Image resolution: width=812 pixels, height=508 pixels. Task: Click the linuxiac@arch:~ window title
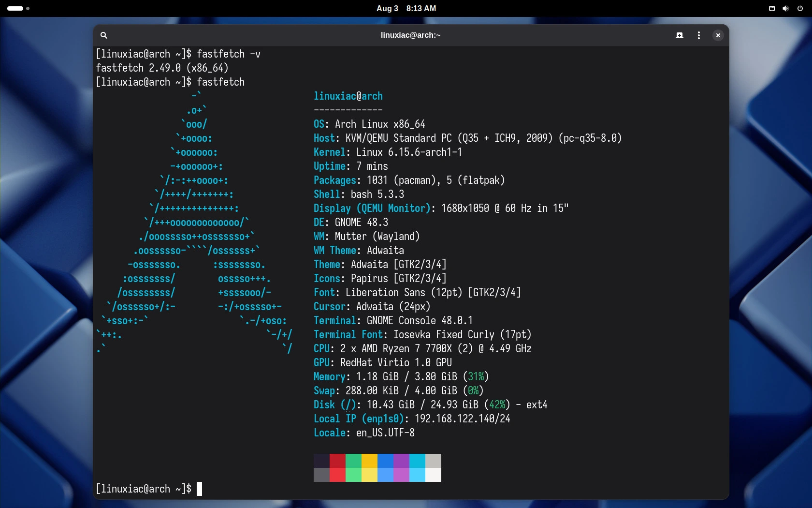410,35
